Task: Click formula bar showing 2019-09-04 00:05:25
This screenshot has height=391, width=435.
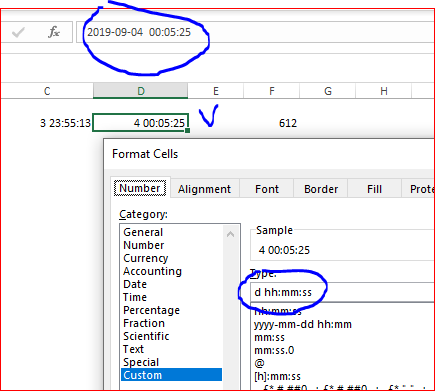Action: pos(255,32)
